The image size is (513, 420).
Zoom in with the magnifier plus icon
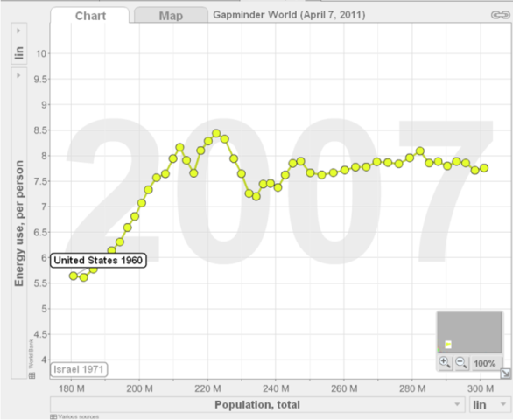(445, 362)
